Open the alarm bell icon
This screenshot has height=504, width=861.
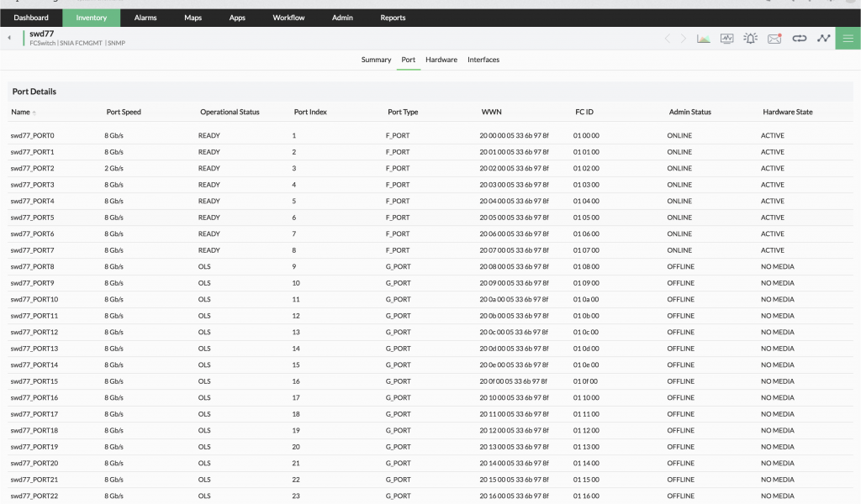click(x=751, y=39)
